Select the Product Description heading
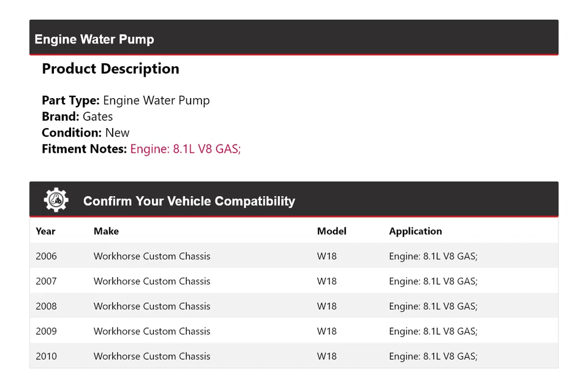Viewport: 588px width, 388px height. tap(110, 69)
